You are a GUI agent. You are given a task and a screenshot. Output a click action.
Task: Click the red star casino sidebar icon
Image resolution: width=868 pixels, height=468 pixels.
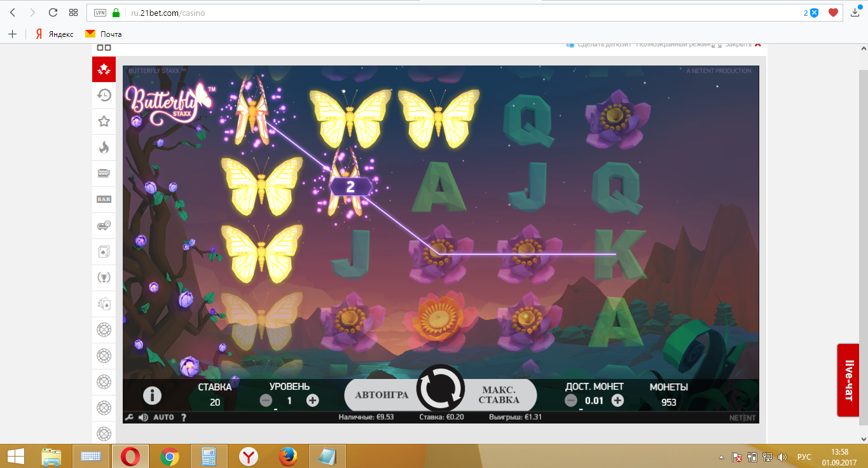[104, 69]
